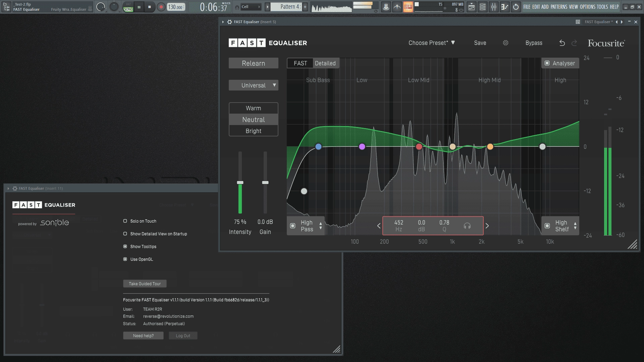Change High Pass filter type stepper
Screen dimensions: 644x362
pyautogui.click(x=321, y=226)
